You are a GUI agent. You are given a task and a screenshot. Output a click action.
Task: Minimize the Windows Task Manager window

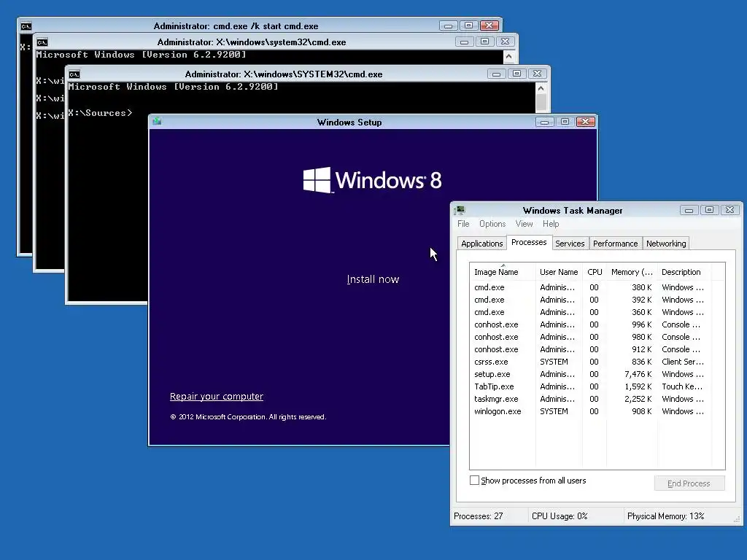[689, 210]
